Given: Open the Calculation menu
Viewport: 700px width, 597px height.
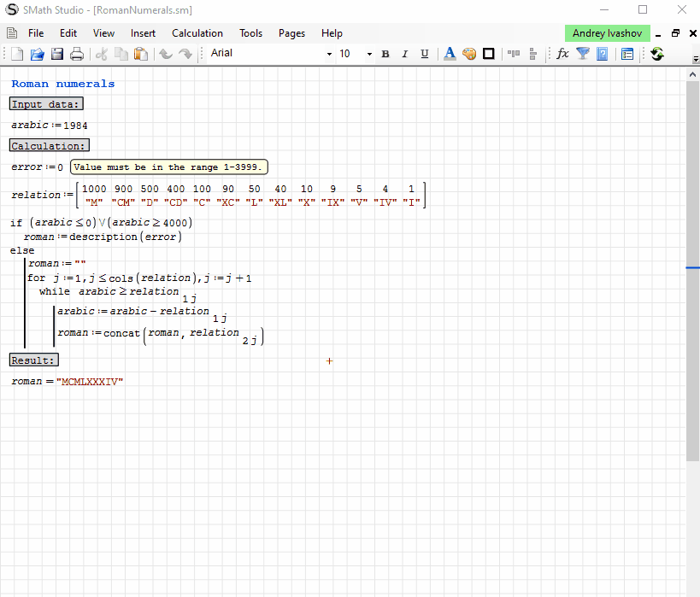Looking at the screenshot, I should (x=197, y=33).
